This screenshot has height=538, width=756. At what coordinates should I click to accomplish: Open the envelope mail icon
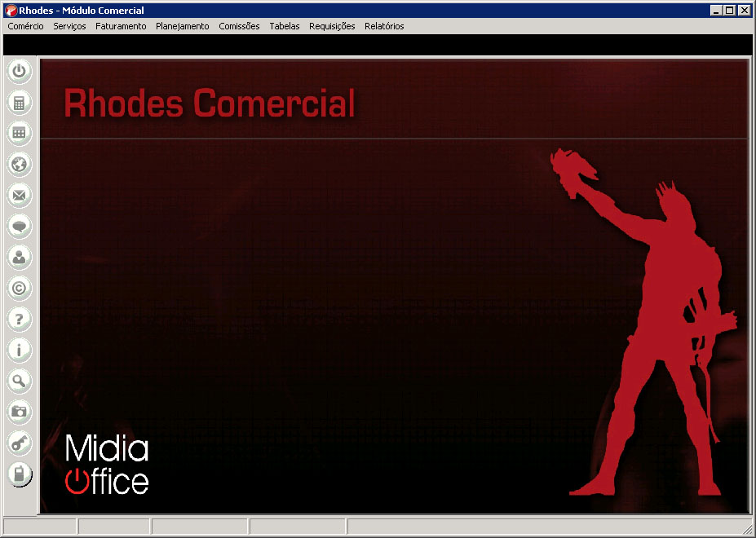20,196
